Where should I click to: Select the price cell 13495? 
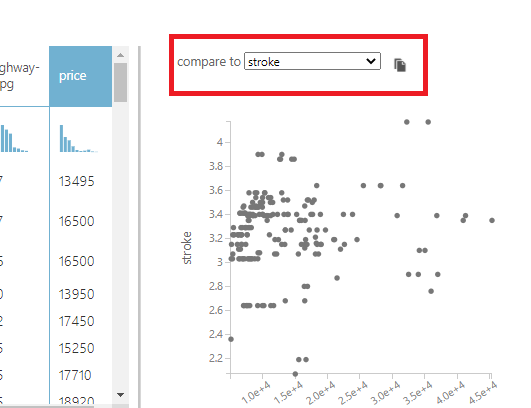[77, 181]
